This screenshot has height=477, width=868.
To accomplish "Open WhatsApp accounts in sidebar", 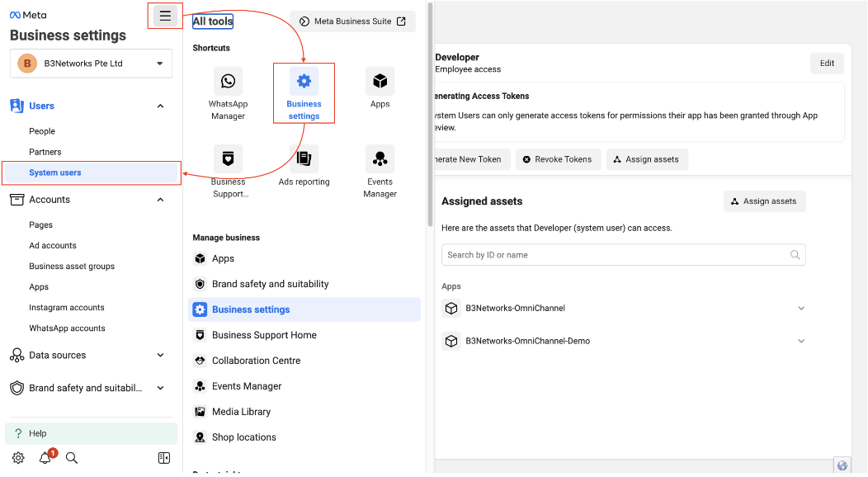I will pos(67,328).
